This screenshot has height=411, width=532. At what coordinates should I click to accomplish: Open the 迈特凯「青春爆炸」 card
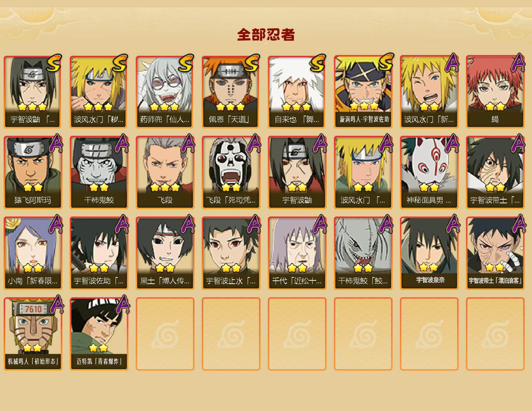[99, 334]
